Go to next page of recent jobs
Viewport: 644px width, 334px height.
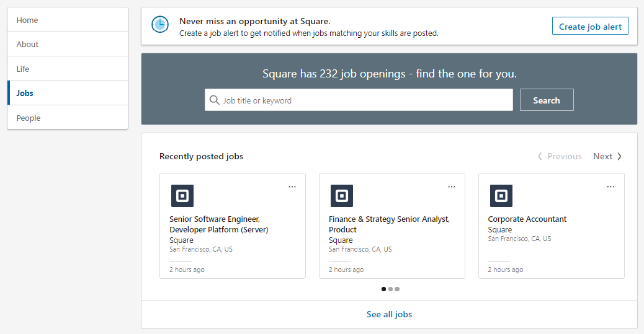[x=607, y=156]
